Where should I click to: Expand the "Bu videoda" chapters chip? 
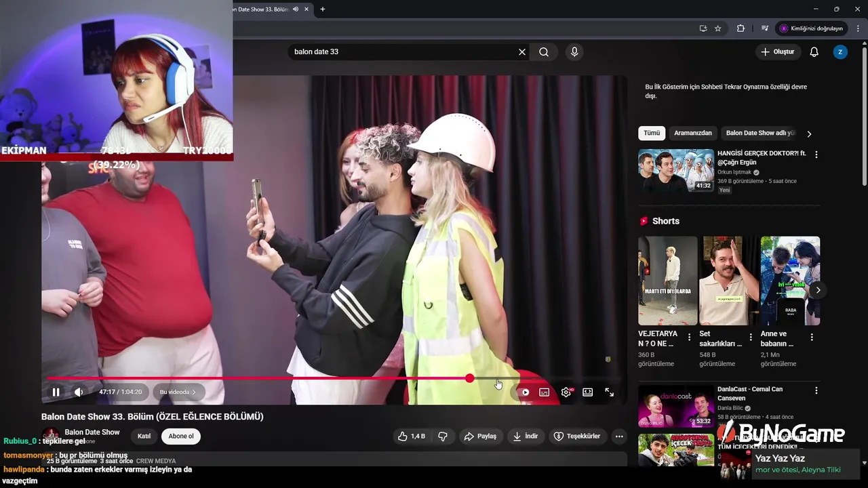pos(178,392)
